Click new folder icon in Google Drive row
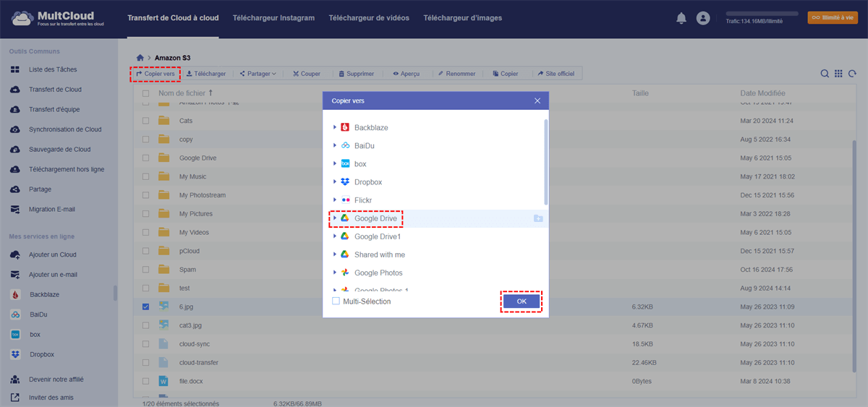This screenshot has width=868, height=407. point(538,218)
